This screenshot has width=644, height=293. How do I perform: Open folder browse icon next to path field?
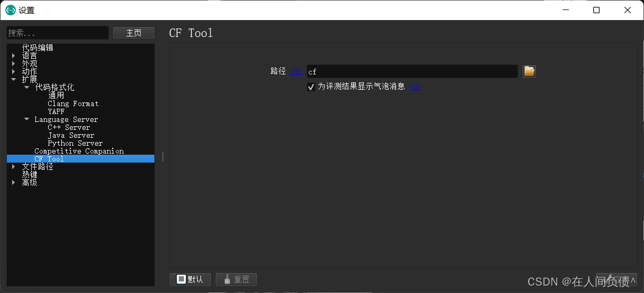pos(529,71)
